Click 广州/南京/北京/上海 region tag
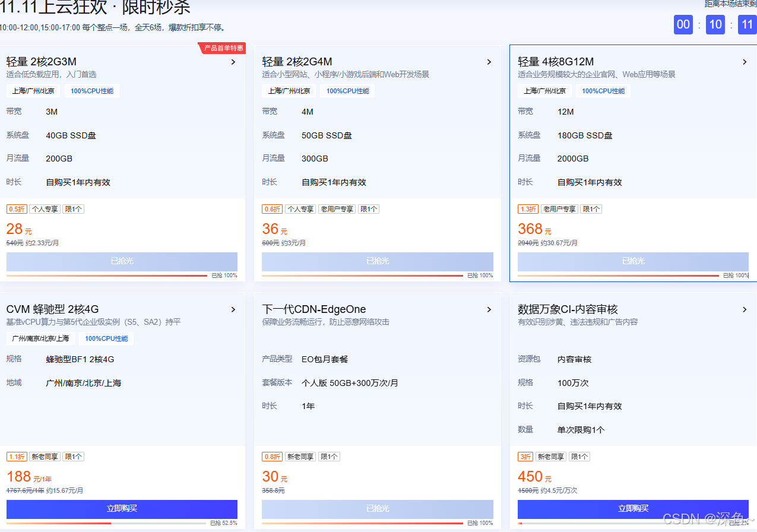 [x=40, y=338]
